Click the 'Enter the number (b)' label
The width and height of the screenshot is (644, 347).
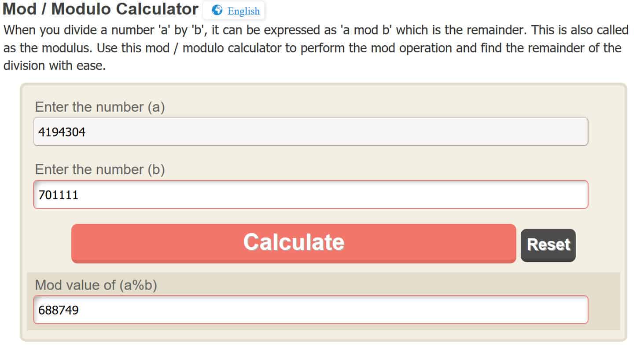coord(100,170)
